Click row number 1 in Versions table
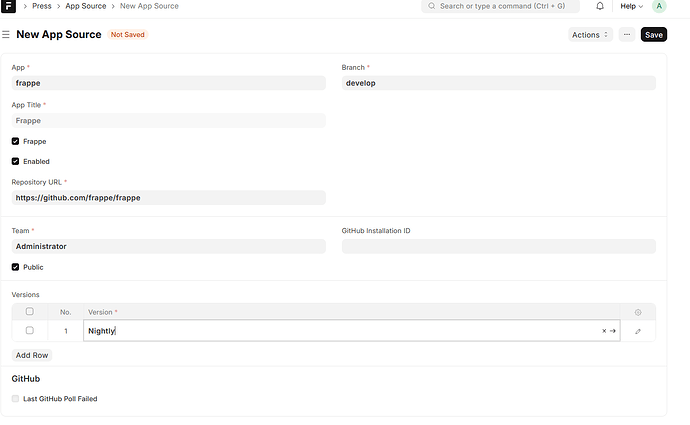This screenshot has width=690, height=425. [x=66, y=331]
